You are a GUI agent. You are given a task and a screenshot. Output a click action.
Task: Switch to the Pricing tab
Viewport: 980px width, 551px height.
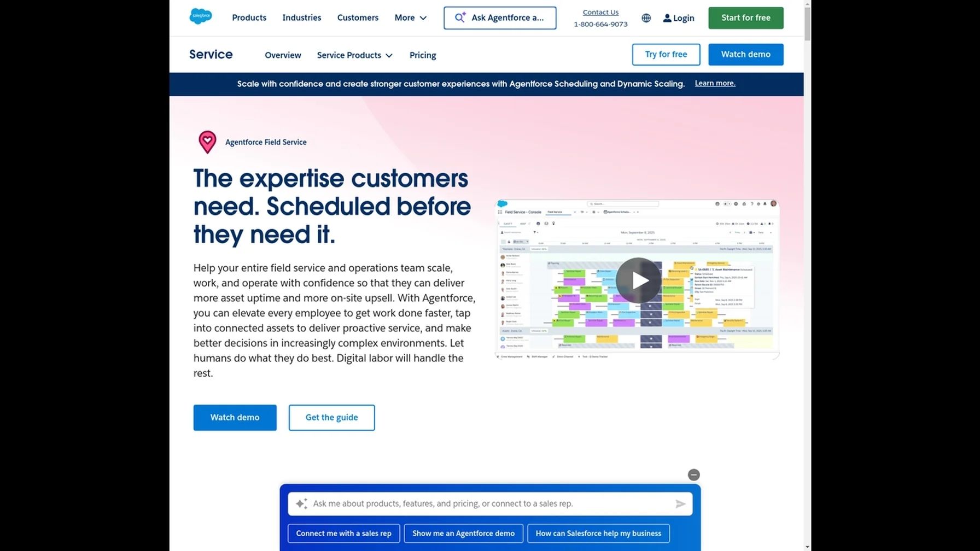coord(422,55)
